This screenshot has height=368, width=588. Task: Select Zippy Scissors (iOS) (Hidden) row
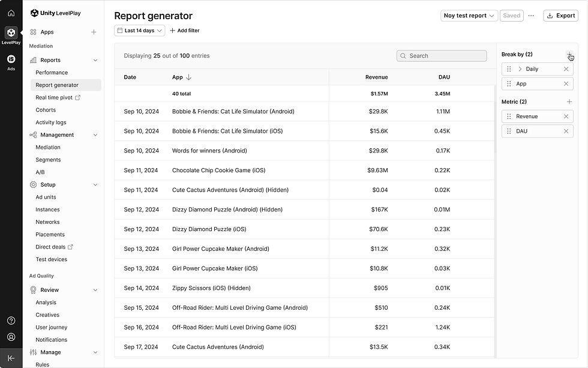[304, 288]
